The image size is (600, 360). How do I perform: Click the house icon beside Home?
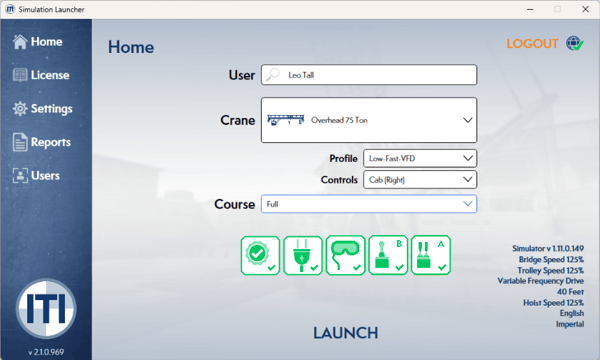(20, 42)
